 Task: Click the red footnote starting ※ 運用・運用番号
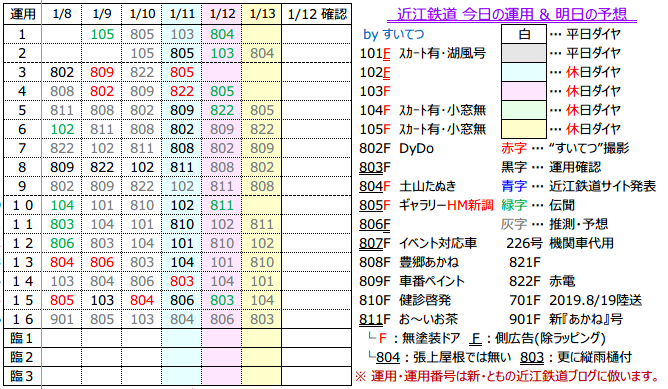[x=507, y=376]
